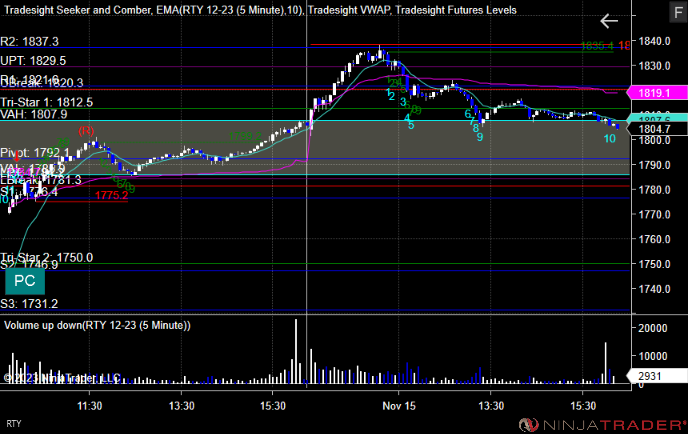The image size is (688, 434).
Task: Click the back arrow icon
Action: coord(609,21)
